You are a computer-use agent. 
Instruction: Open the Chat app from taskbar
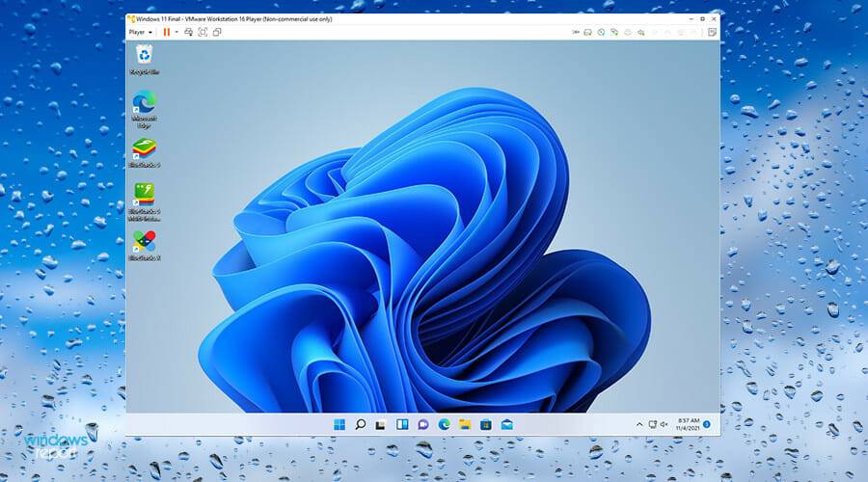pos(423,424)
